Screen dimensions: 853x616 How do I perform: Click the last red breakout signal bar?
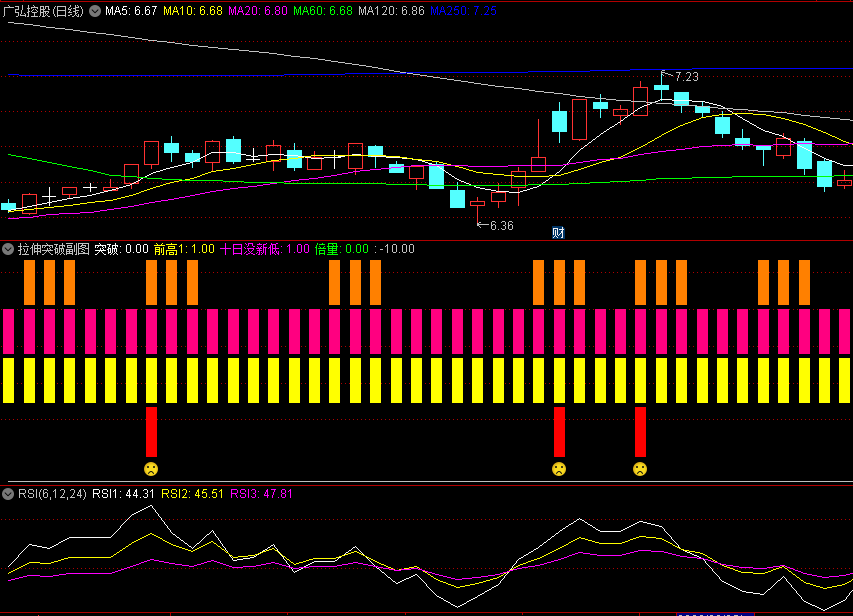tap(640, 432)
